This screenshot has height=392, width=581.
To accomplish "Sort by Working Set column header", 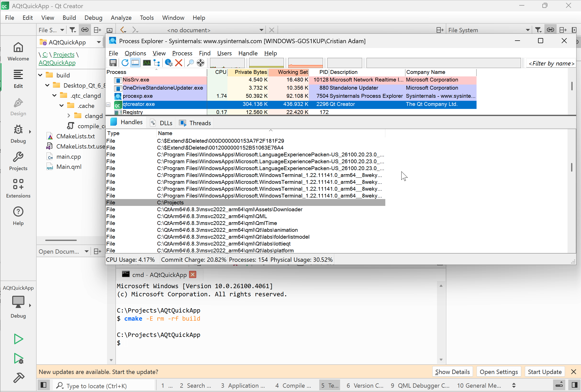I will 289,72.
